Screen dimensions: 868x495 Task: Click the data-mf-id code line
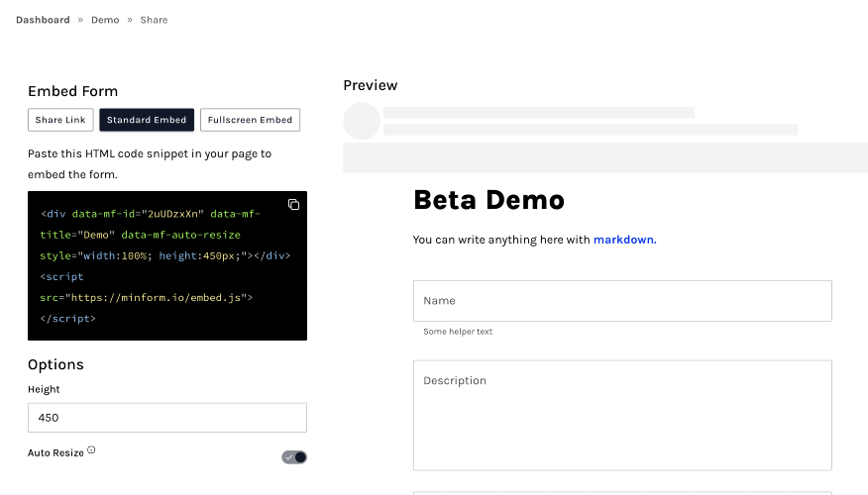(150, 214)
